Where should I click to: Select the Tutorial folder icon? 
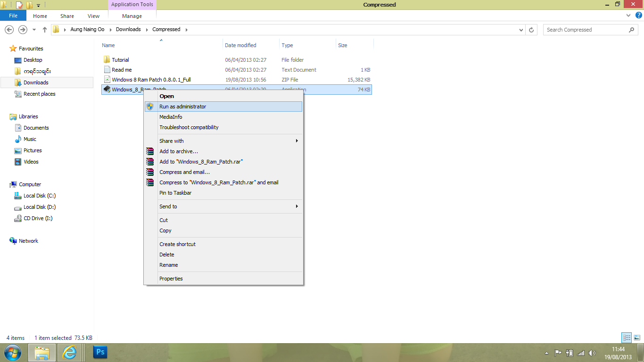pyautogui.click(x=107, y=60)
